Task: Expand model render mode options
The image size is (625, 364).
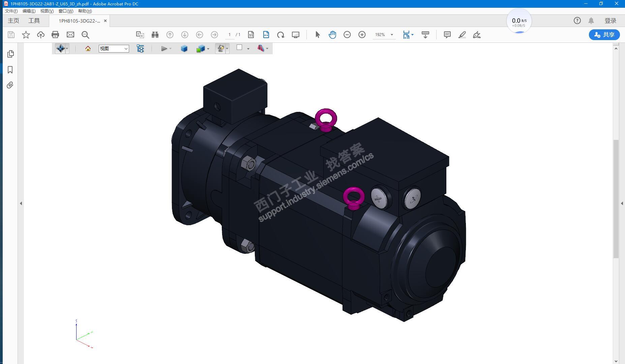Action: [208, 49]
